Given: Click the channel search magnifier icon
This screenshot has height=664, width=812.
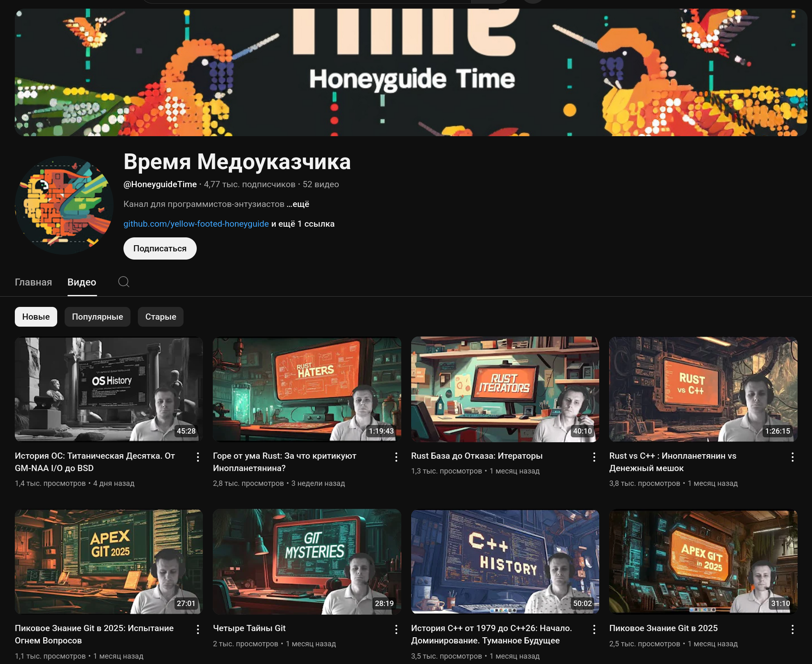Looking at the screenshot, I should click(123, 282).
